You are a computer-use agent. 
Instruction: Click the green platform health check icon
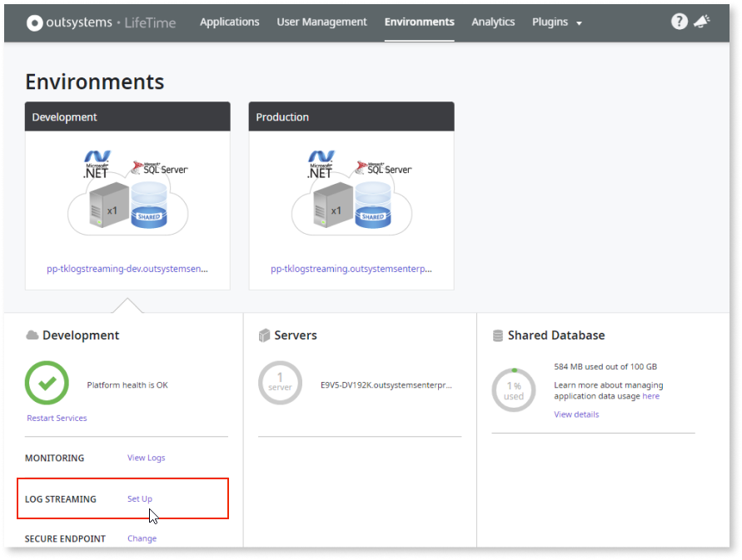click(47, 383)
